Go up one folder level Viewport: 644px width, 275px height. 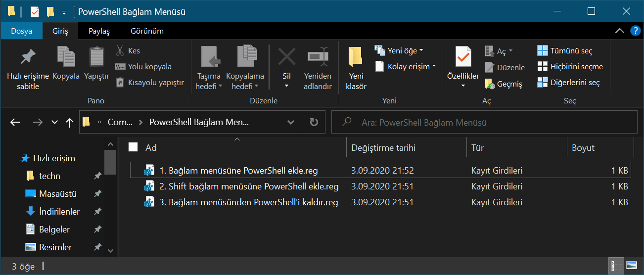pos(70,122)
